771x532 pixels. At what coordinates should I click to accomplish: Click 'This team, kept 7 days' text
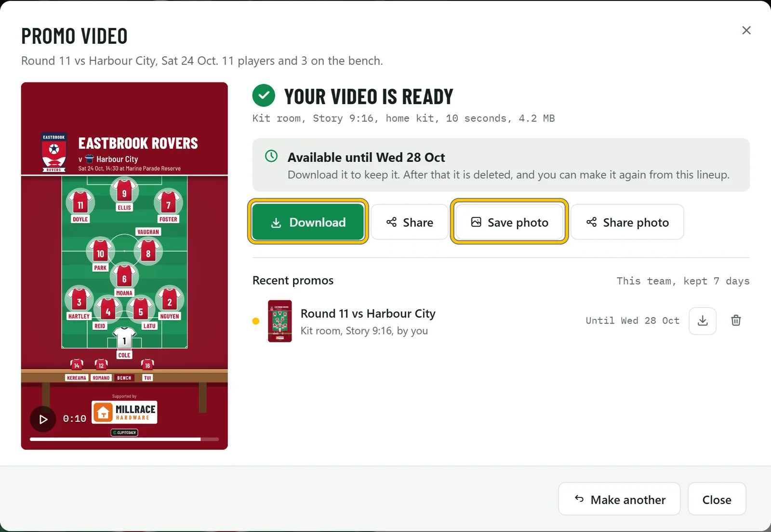pyautogui.click(x=683, y=281)
